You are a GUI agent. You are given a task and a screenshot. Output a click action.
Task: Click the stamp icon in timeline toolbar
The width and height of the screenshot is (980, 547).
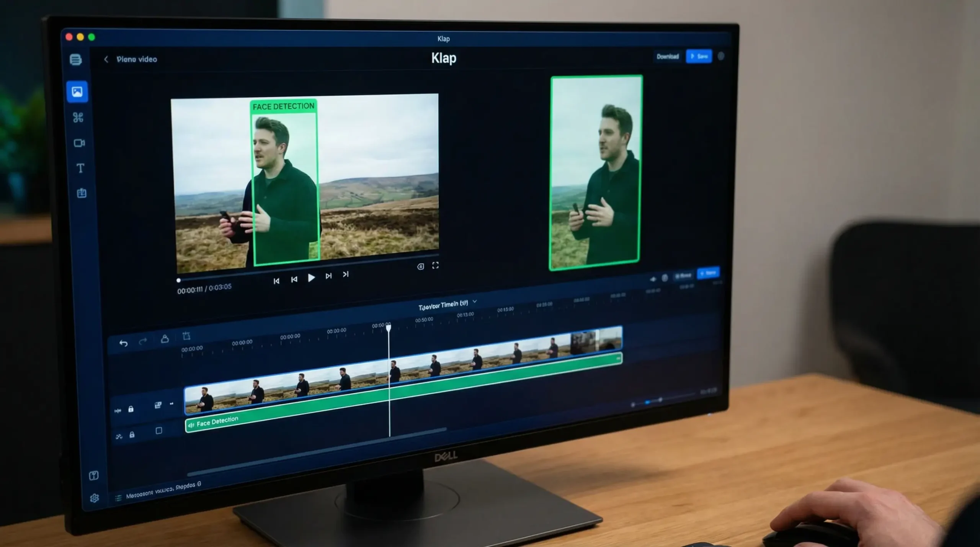165,339
